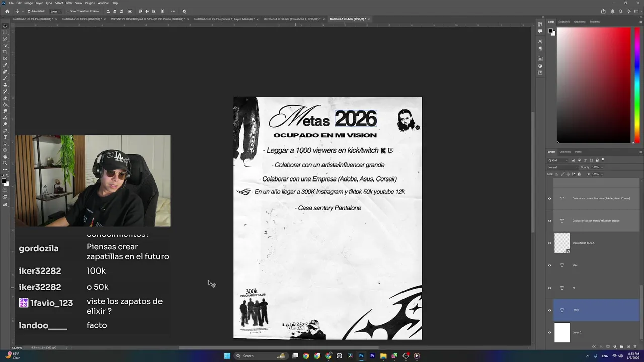
Task: Switch to the Channels tab
Action: click(x=566, y=152)
